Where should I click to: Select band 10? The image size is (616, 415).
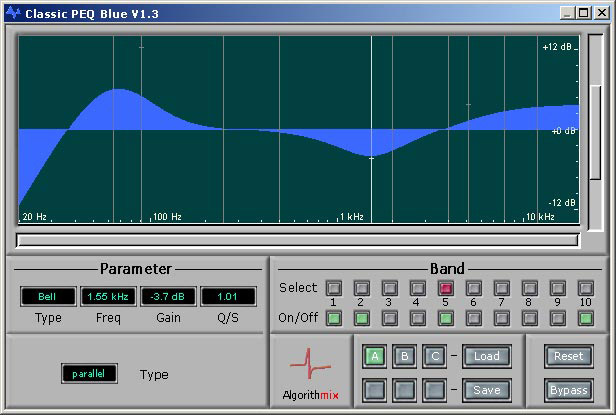point(585,288)
